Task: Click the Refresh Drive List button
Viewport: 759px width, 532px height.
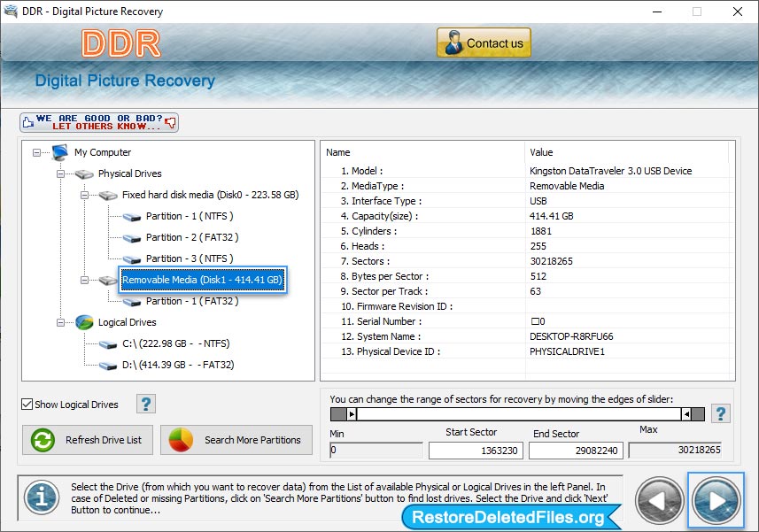Action: tap(88, 440)
